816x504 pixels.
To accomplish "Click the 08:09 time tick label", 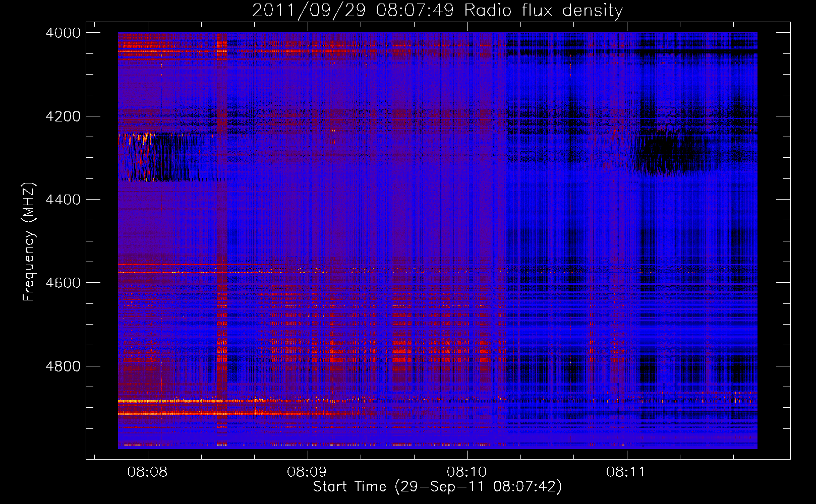I will point(307,472).
